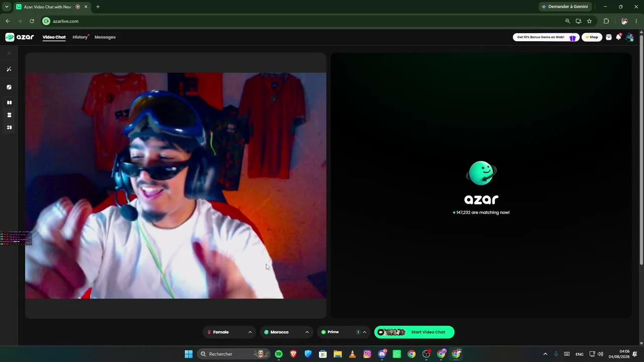Click Demander à Gemini button

[x=565, y=7]
